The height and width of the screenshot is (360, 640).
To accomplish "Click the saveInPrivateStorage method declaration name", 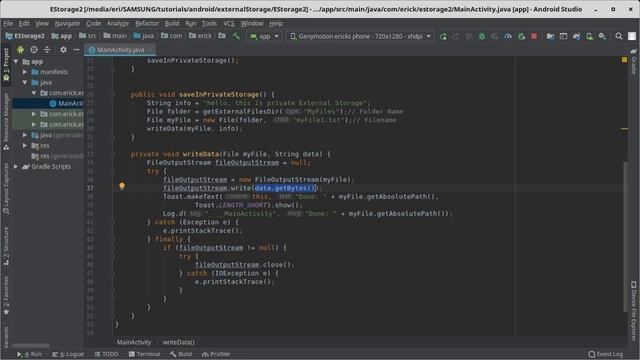I will click(219, 94).
